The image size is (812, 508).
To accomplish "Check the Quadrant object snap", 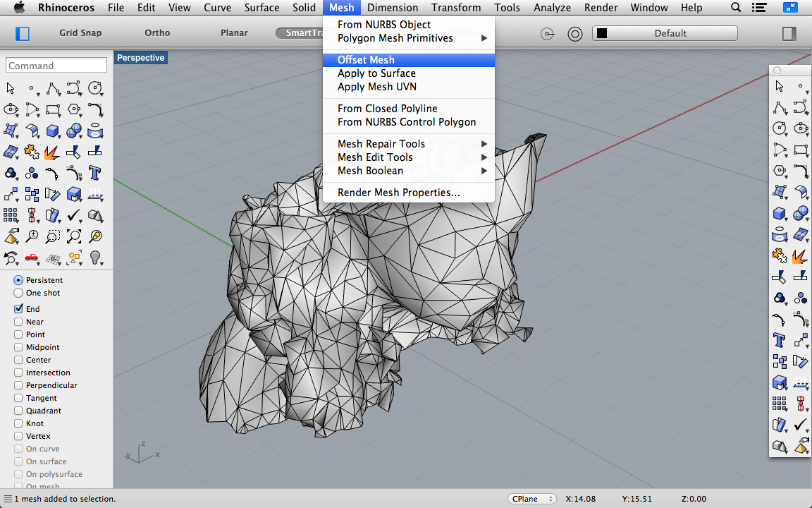I will coord(18,411).
